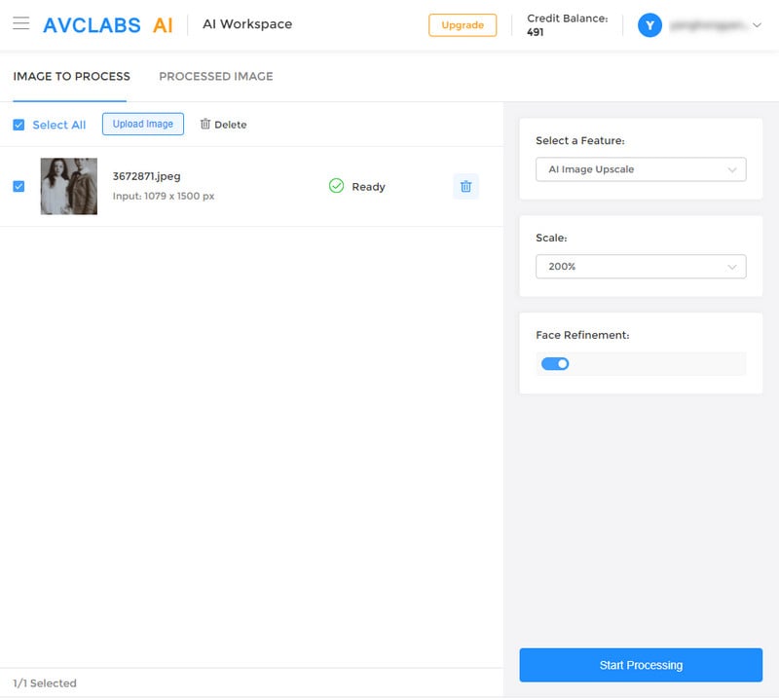The image size is (779, 700).
Task: Click the AVCLABS AI logo
Action: [x=108, y=25]
